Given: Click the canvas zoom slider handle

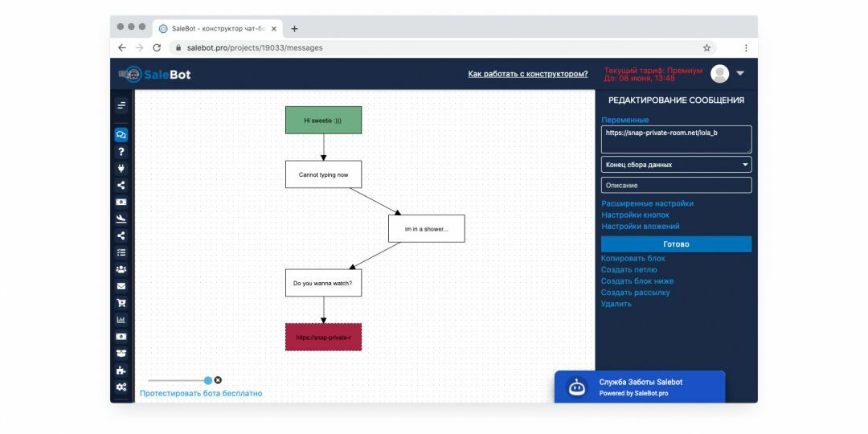Looking at the screenshot, I should pyautogui.click(x=208, y=380).
